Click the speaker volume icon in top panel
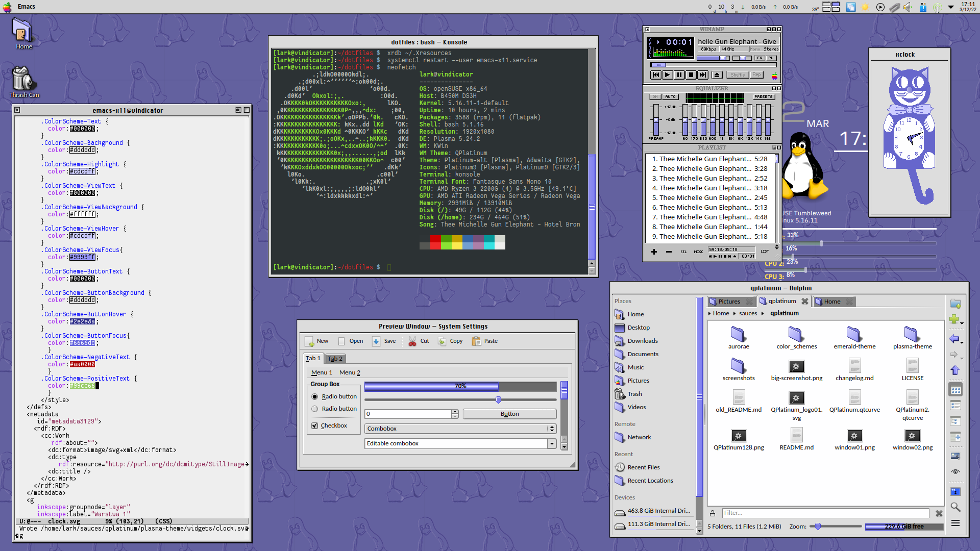Viewport: 980px width, 551px height. pyautogui.click(x=907, y=7)
